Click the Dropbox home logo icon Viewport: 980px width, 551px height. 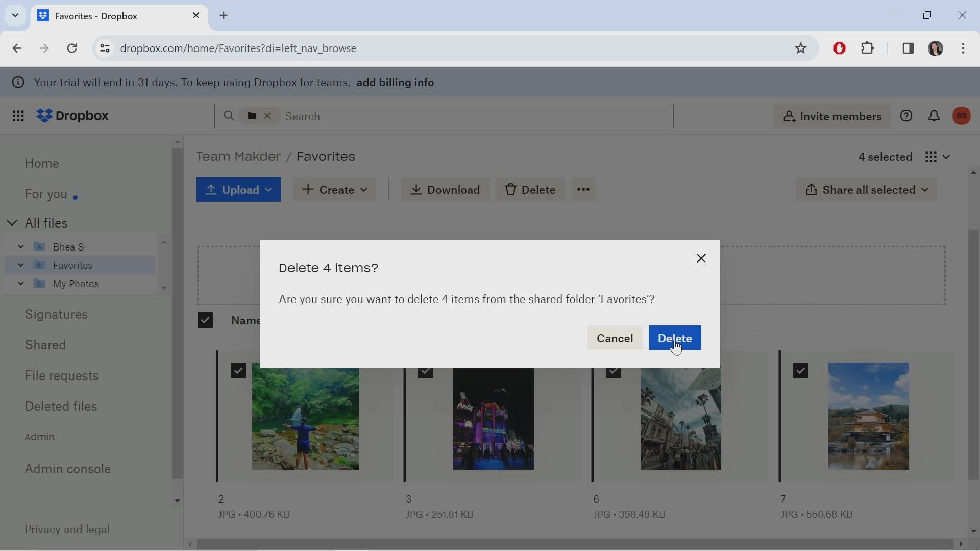pos(43,116)
